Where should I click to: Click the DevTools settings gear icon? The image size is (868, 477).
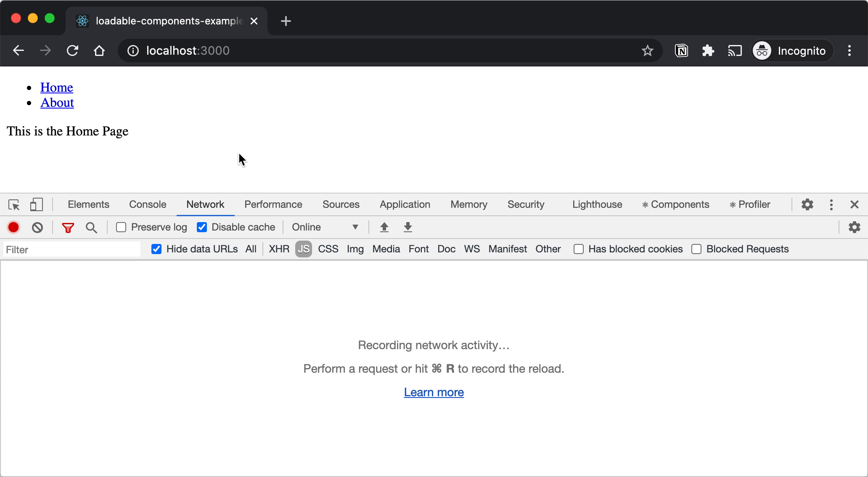coord(807,204)
